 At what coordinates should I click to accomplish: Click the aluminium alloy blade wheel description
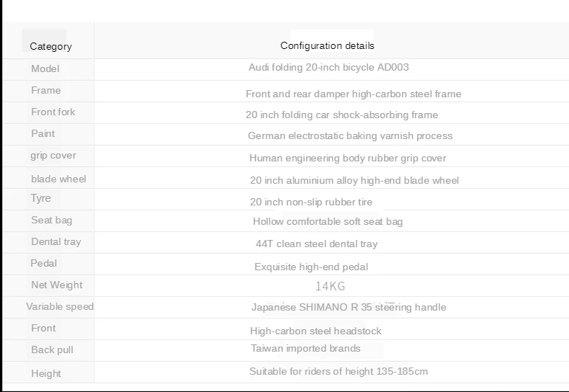click(x=354, y=180)
